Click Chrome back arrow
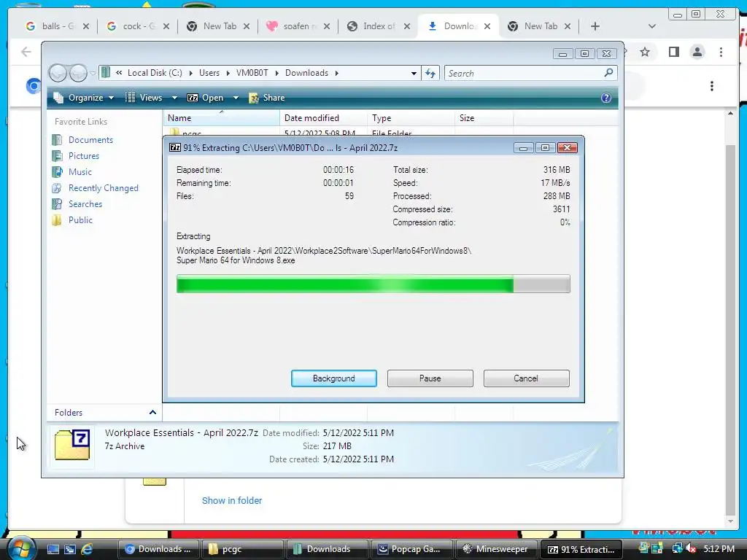747x560 pixels. tap(26, 52)
